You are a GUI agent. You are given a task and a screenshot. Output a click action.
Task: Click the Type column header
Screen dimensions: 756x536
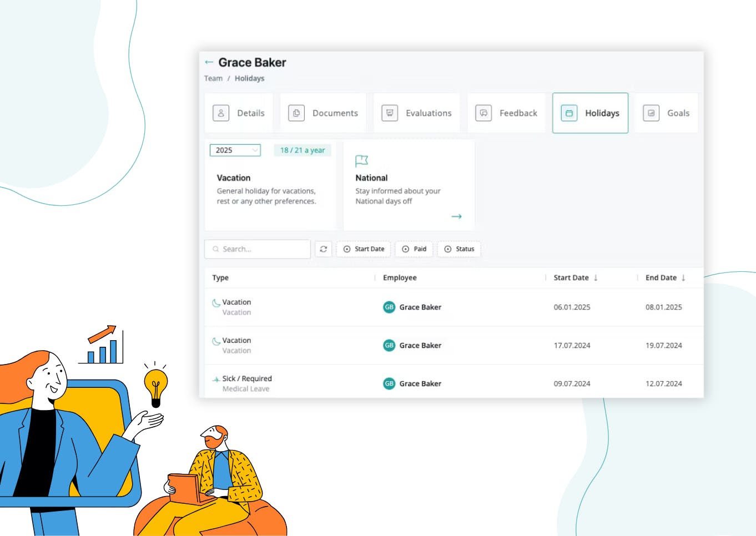[220, 278]
